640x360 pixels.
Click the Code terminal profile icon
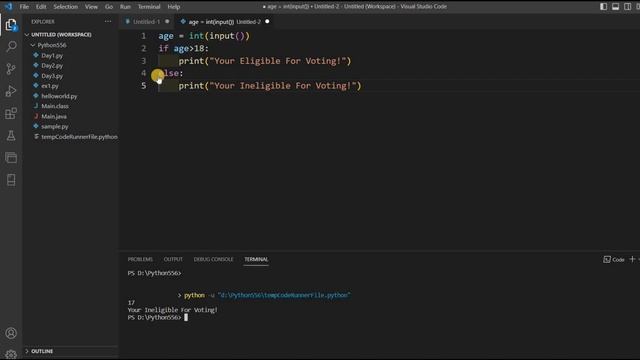point(607,259)
